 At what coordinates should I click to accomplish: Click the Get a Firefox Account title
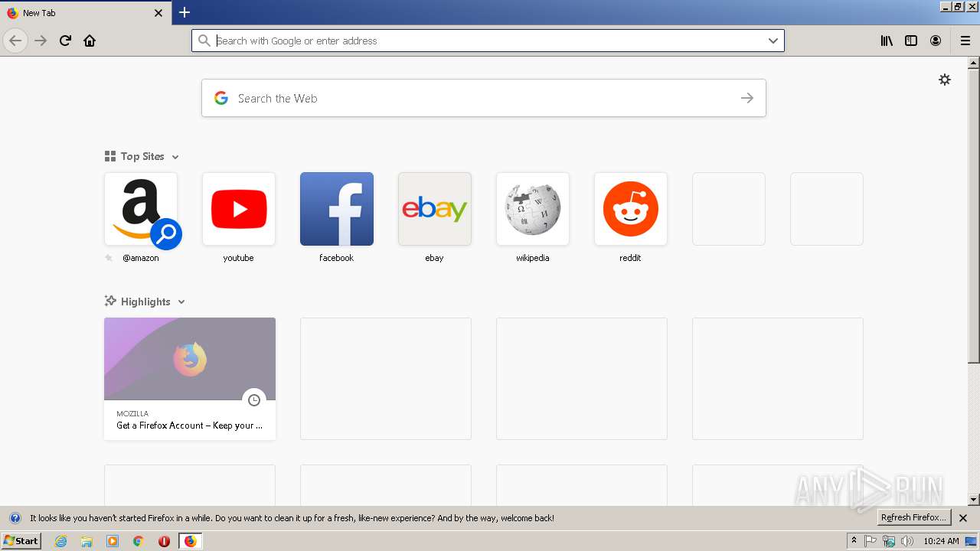[189, 425]
